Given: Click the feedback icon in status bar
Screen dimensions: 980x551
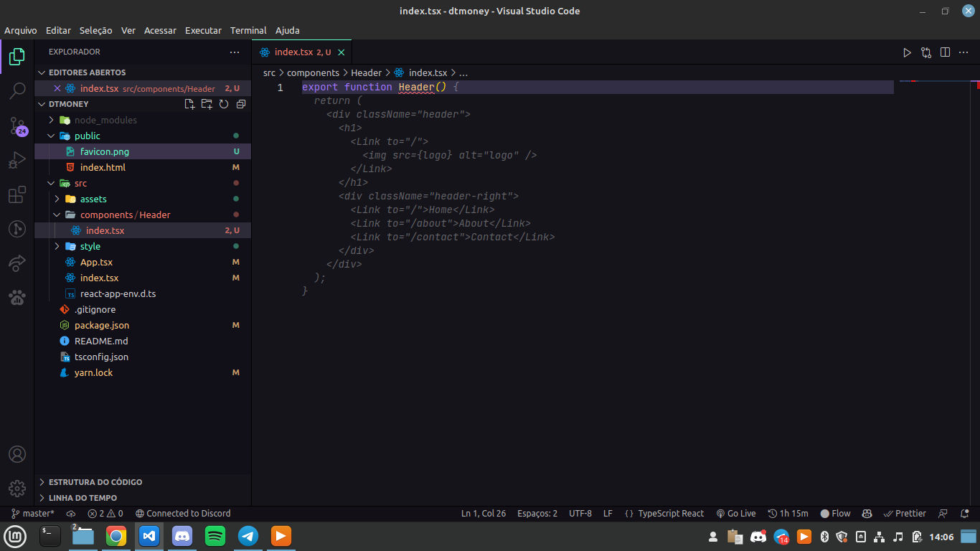Looking at the screenshot, I should tap(943, 514).
